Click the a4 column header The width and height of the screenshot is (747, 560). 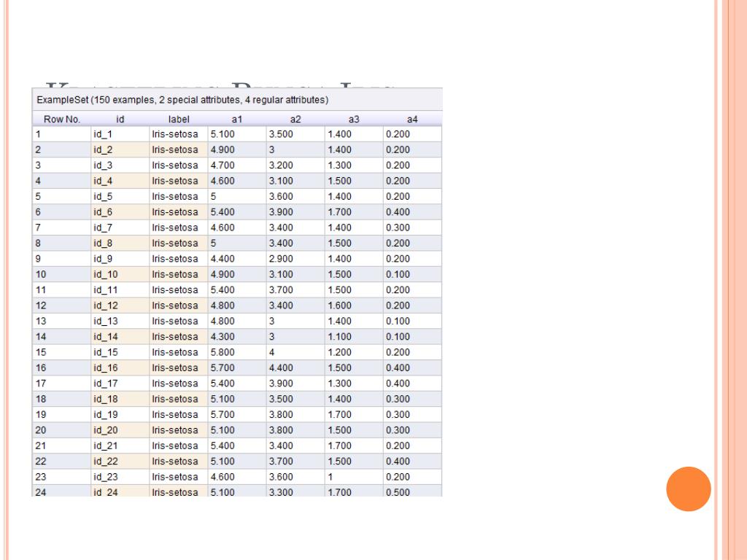413,119
